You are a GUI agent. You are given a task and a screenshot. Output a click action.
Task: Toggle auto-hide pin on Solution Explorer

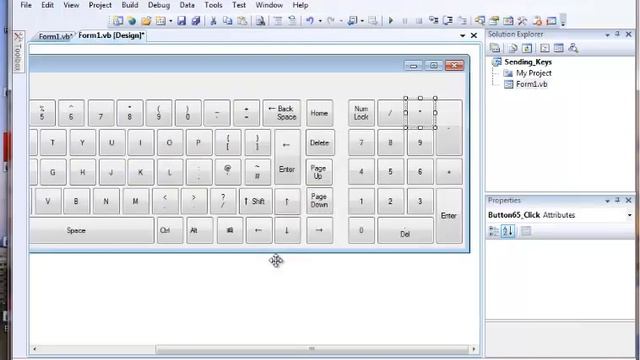click(x=618, y=35)
